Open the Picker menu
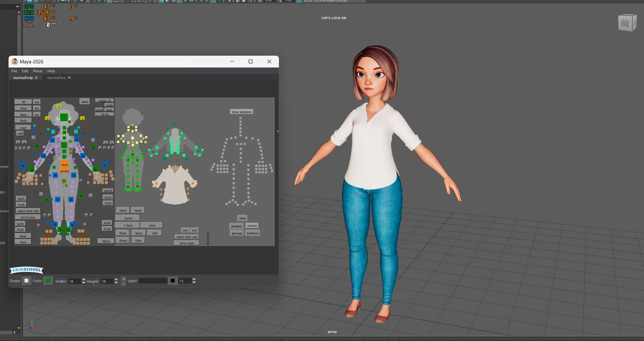Viewport: 644px width, 341px height. 38,71
